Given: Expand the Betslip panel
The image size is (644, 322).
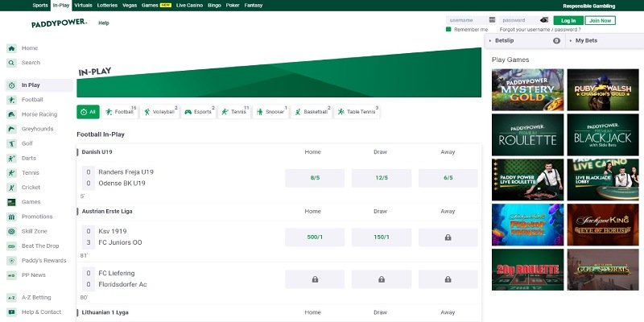Looking at the screenshot, I should click(525, 41).
